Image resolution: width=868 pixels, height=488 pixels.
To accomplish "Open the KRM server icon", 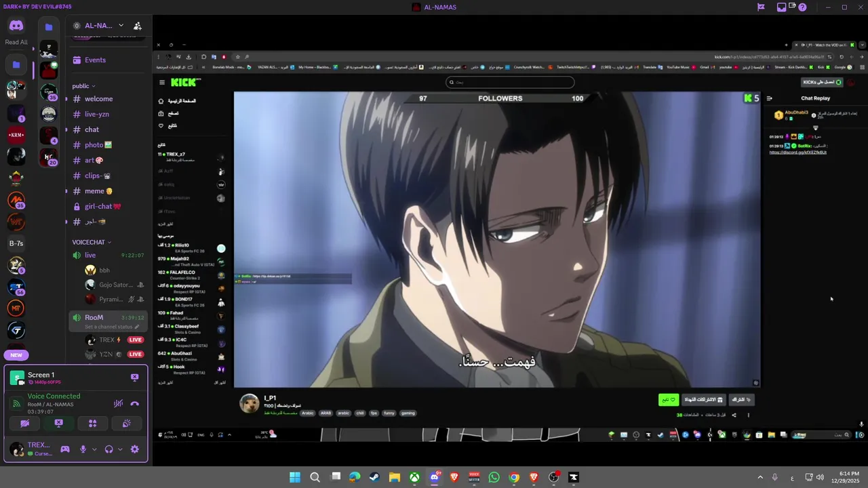I will pyautogui.click(x=16, y=135).
